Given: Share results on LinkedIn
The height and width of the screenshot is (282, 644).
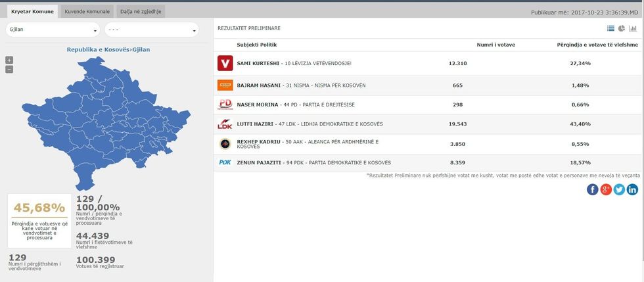Looking at the screenshot, I should click(x=632, y=189).
